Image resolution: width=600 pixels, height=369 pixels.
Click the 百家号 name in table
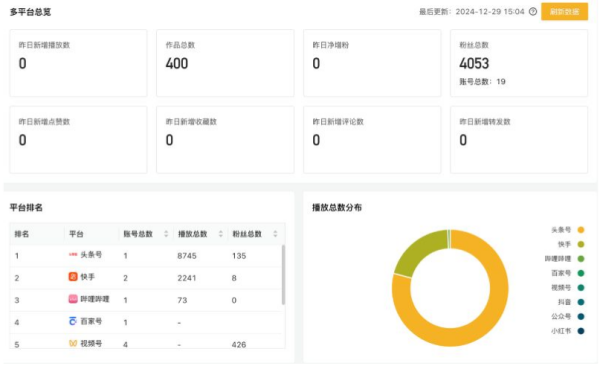coord(91,321)
